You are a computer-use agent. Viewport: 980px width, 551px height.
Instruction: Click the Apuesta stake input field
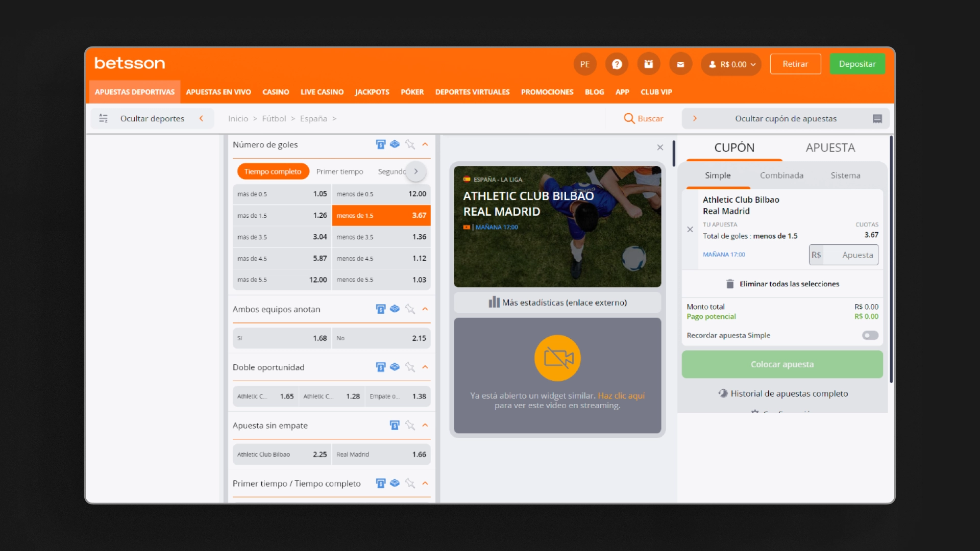844,255
